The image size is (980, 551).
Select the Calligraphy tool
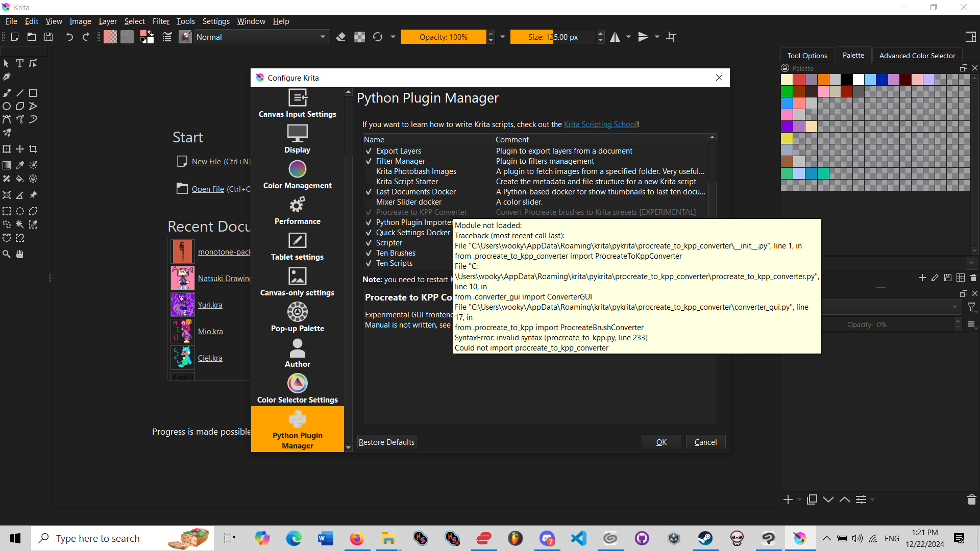pyautogui.click(x=7, y=77)
